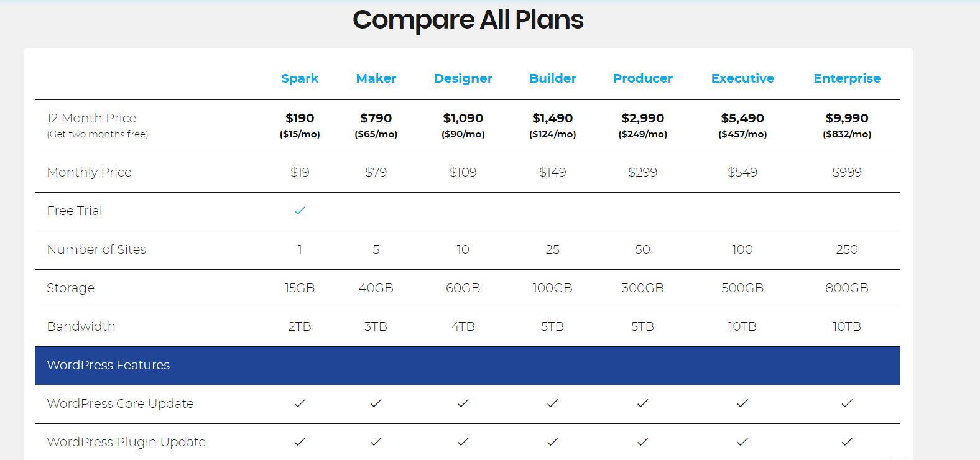
Task: Select the Maker plan heading
Action: point(376,78)
